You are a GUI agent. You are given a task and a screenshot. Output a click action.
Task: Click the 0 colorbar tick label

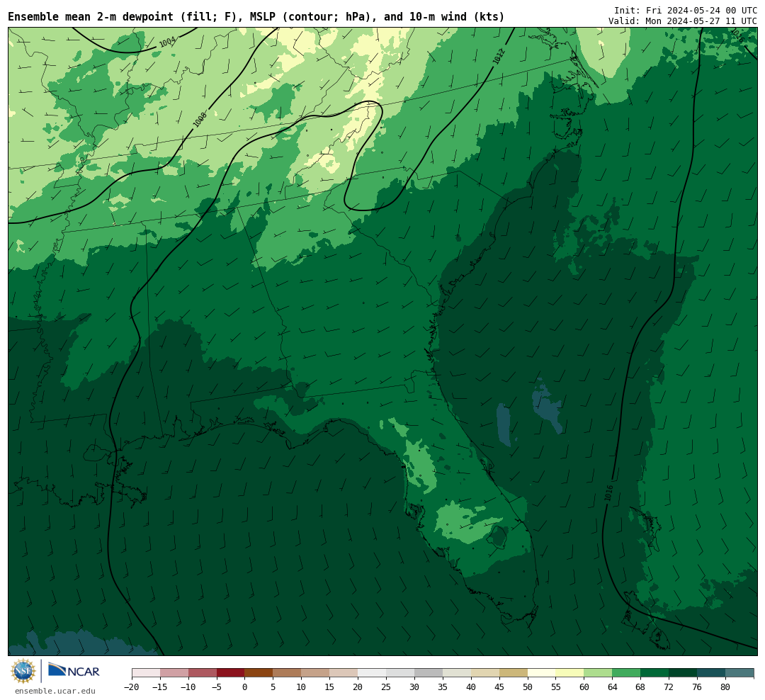(x=244, y=687)
